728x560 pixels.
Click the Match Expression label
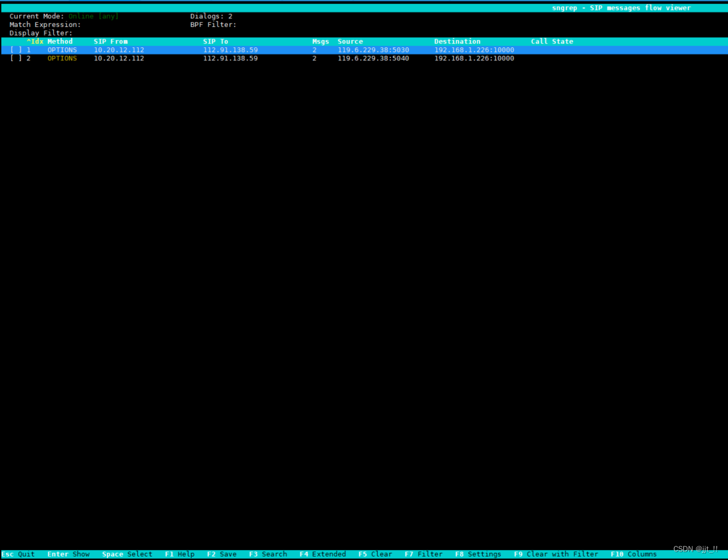pos(45,24)
